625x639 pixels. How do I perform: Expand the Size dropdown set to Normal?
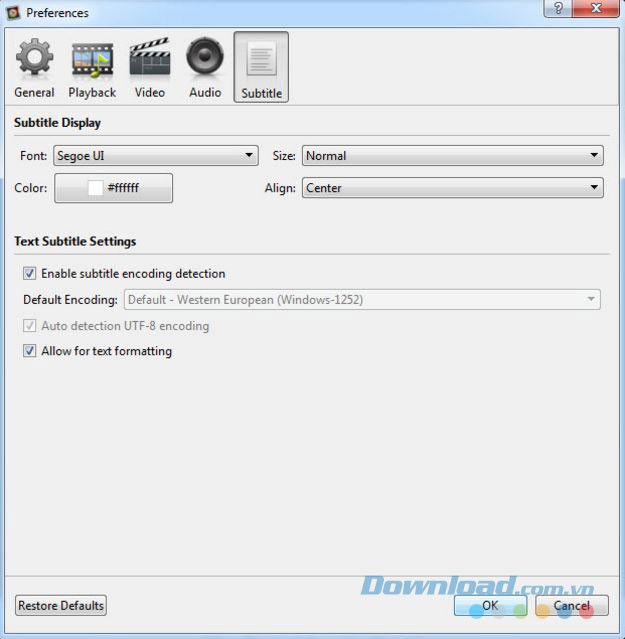click(x=452, y=156)
